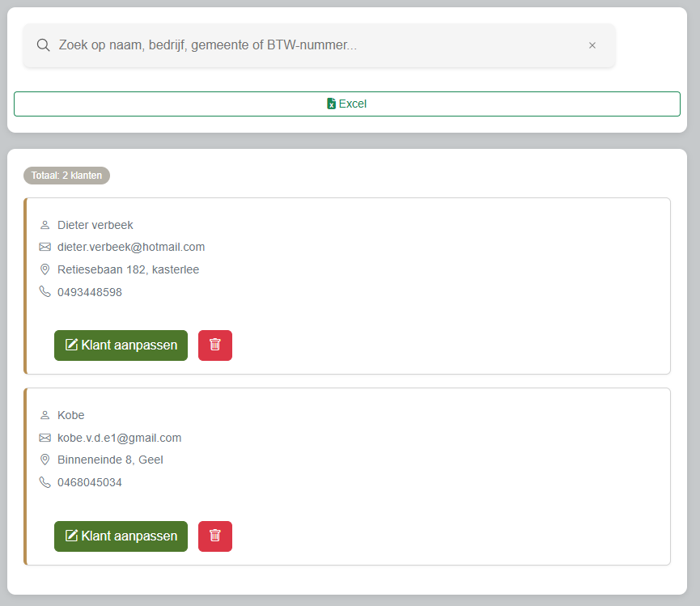Click the envelope icon for Kobe's email
The height and width of the screenshot is (606, 700).
pos(45,438)
